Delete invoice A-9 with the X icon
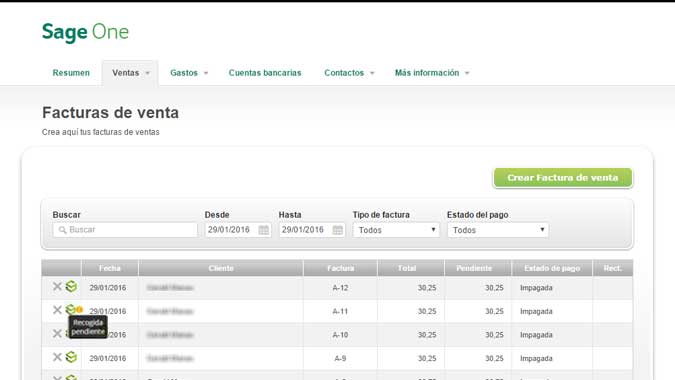675x380 pixels. click(x=57, y=357)
